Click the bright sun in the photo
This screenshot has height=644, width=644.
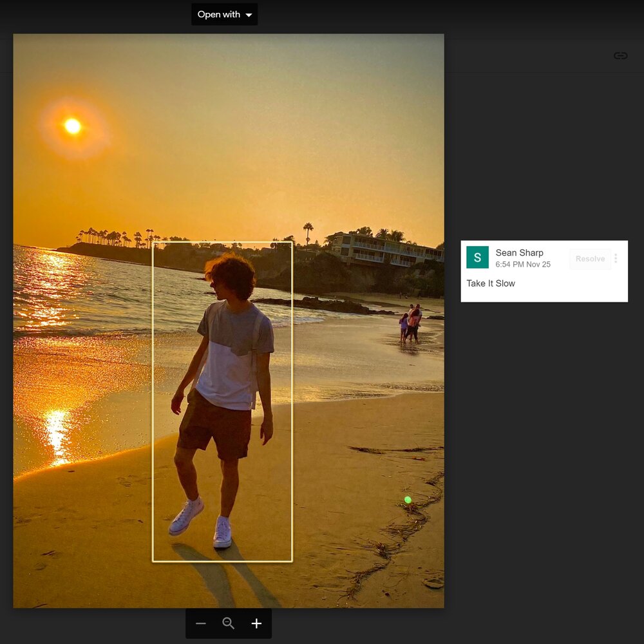click(x=73, y=126)
